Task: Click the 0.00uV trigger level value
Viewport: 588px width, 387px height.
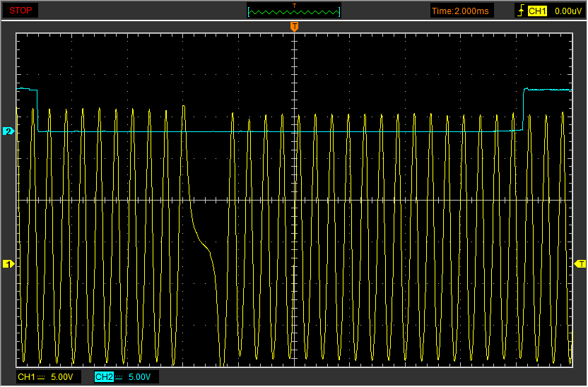Action: coord(568,11)
